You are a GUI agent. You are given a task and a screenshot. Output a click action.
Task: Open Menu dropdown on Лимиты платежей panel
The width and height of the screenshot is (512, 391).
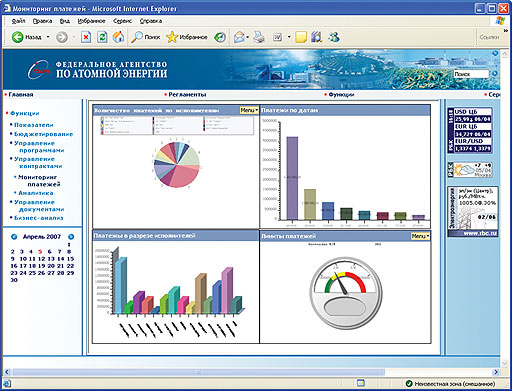tap(420, 236)
